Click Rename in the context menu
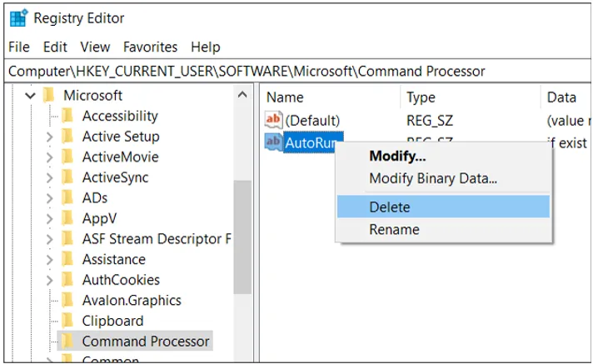Image resolution: width=593 pixels, height=364 pixels. [x=394, y=229]
